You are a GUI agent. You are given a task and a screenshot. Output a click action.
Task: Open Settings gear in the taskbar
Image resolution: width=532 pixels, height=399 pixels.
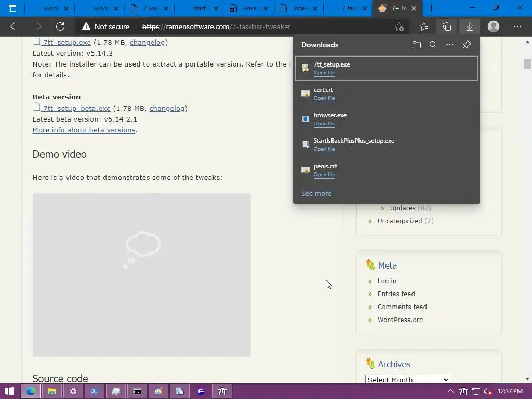coord(73,391)
